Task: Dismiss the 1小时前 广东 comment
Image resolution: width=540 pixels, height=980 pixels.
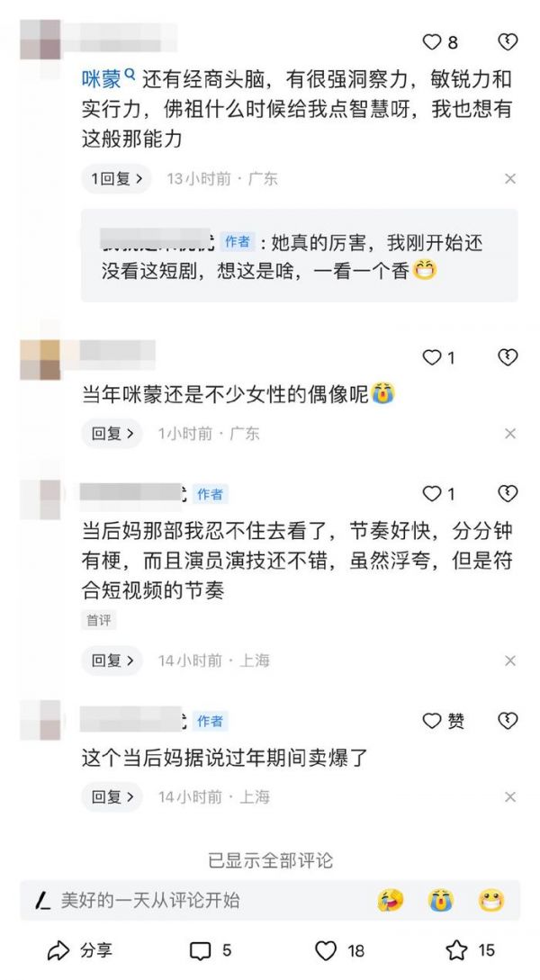Action: click(510, 434)
